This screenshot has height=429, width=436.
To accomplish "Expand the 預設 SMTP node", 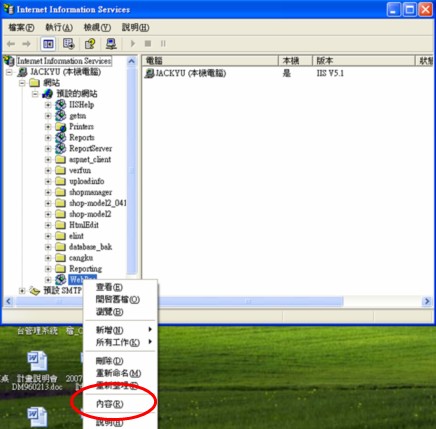I will [x=22, y=291].
